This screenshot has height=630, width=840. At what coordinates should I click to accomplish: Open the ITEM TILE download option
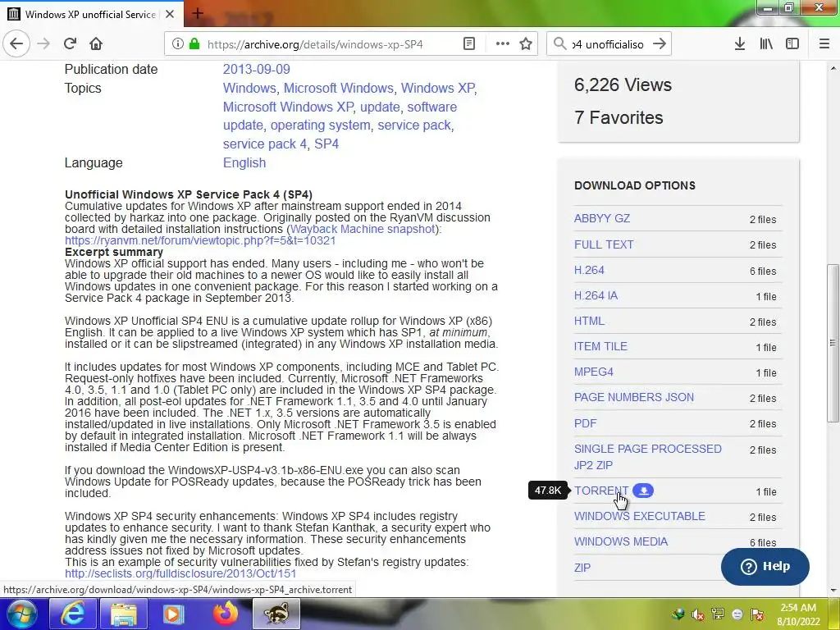pos(600,346)
